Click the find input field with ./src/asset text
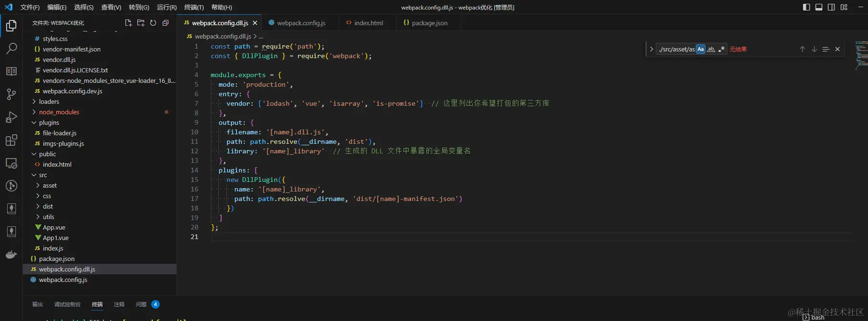The image size is (868, 321). [676, 49]
